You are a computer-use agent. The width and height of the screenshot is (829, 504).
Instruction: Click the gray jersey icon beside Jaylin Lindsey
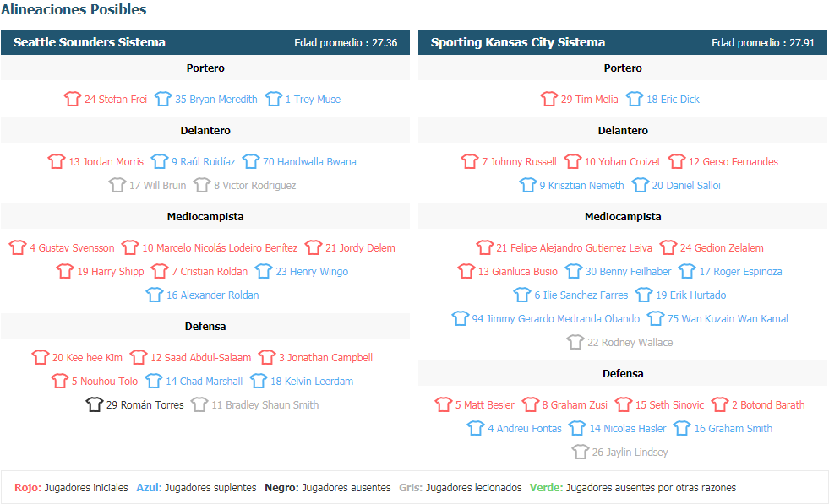pos(580,453)
